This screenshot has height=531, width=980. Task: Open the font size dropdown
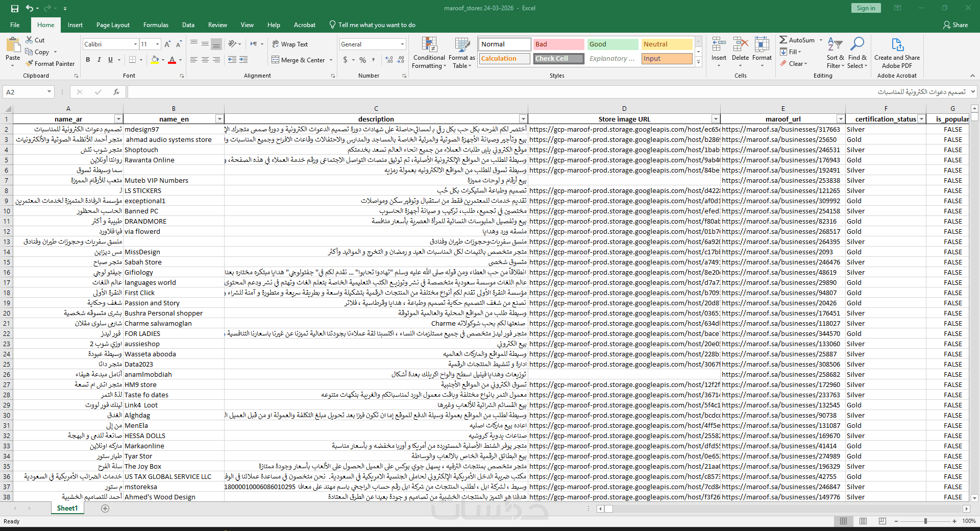157,44
